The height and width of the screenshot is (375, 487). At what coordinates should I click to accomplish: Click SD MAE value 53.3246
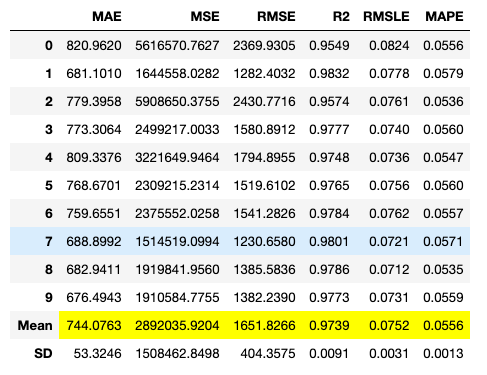coord(97,353)
